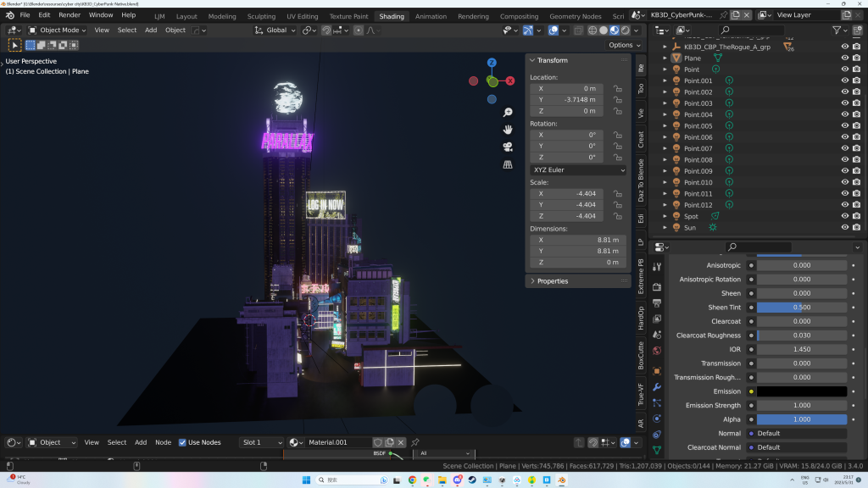868x488 pixels.
Task: Open Chrome from the Windows taskbar
Action: [413, 480]
